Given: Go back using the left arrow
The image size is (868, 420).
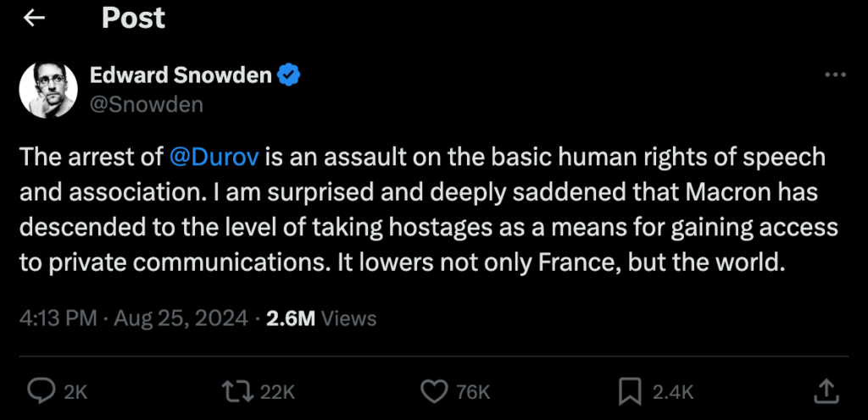Looking at the screenshot, I should (x=34, y=18).
